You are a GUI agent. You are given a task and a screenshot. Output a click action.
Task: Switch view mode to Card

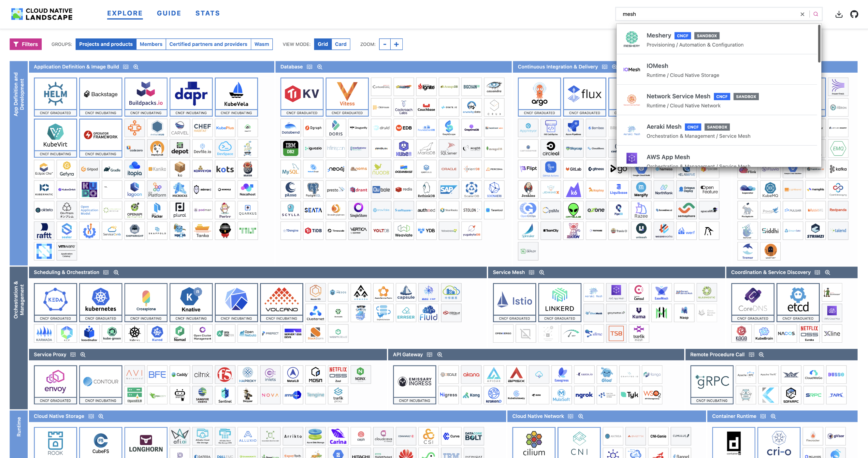click(340, 44)
